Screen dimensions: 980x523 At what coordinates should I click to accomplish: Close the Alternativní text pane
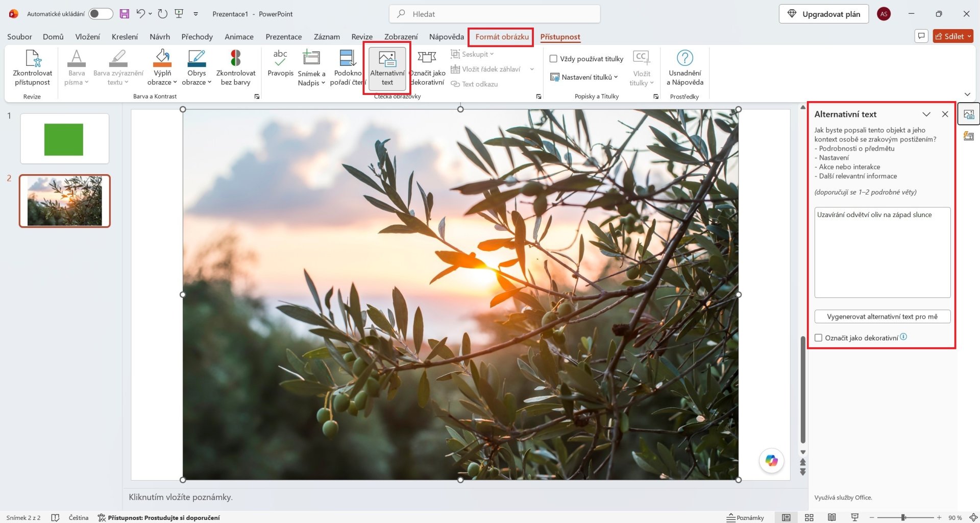pyautogui.click(x=945, y=114)
